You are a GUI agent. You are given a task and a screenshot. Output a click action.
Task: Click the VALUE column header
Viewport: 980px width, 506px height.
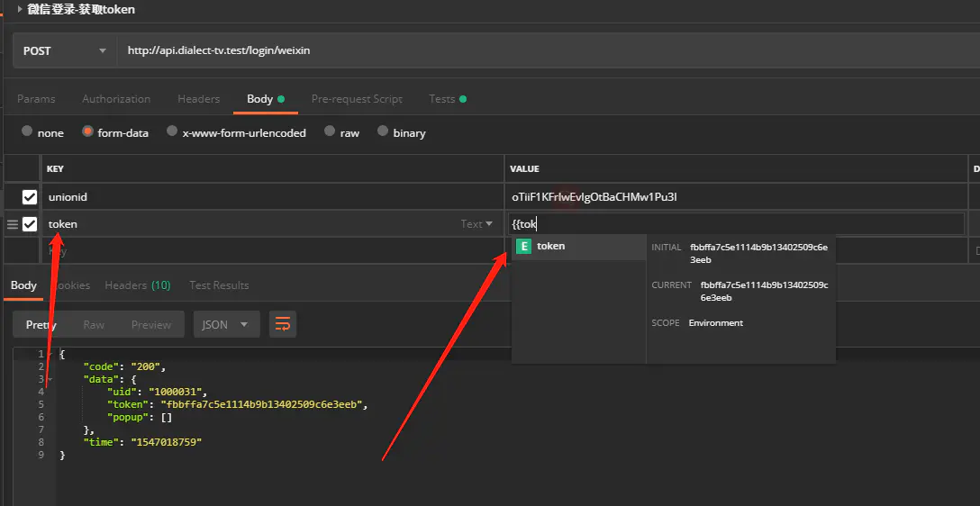[524, 168]
